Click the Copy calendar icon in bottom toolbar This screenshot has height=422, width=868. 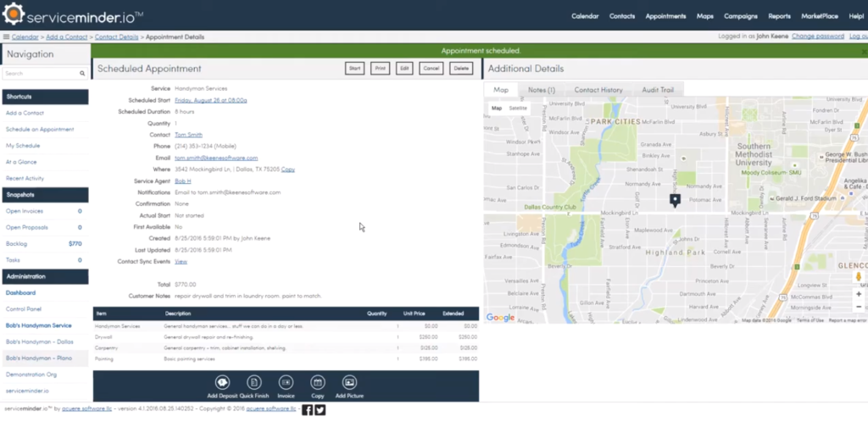pos(318,382)
